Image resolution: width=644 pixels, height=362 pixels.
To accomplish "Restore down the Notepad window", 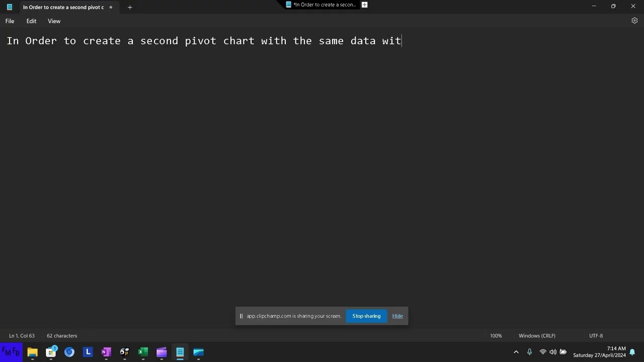I will click(x=613, y=6).
